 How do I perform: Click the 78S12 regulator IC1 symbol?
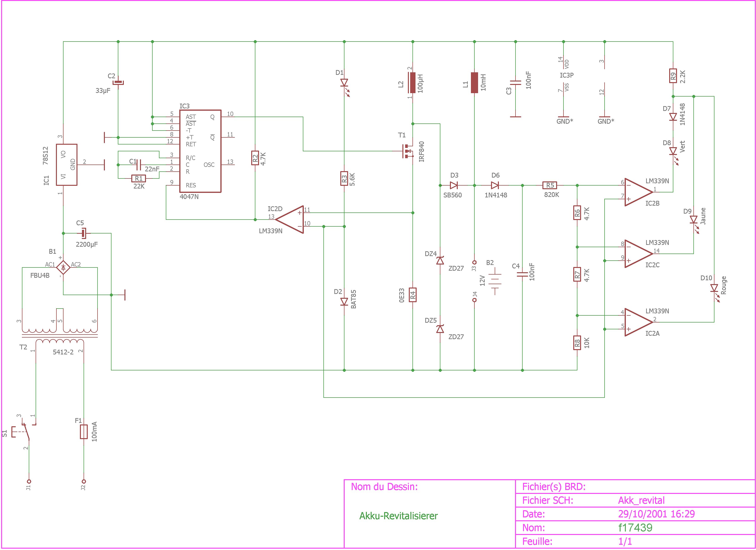pyautogui.click(x=66, y=165)
